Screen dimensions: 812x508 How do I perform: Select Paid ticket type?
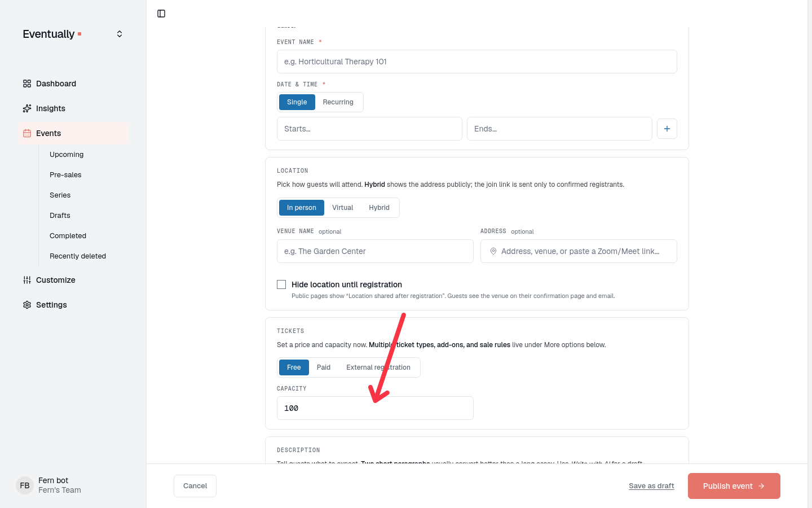pyautogui.click(x=324, y=367)
